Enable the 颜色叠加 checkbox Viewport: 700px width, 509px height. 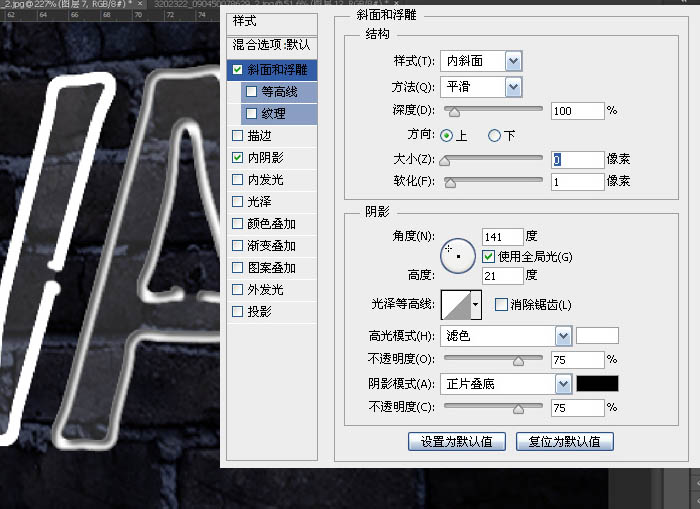(x=238, y=223)
